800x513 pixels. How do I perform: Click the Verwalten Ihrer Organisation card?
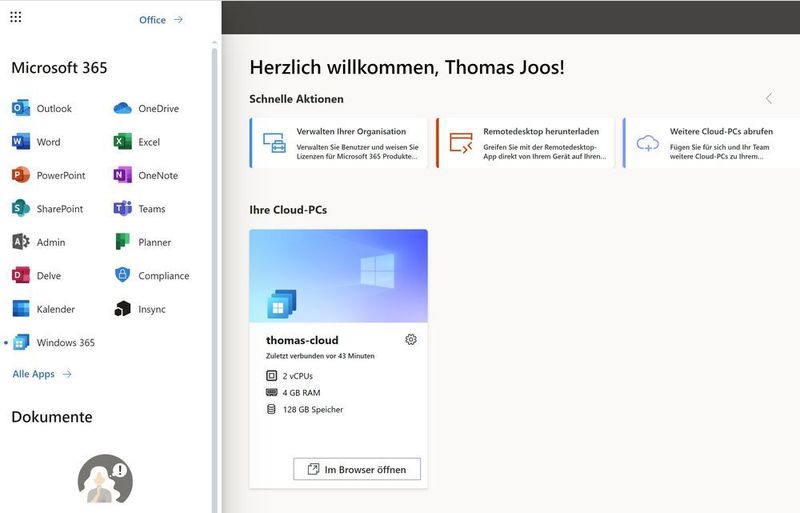point(338,143)
